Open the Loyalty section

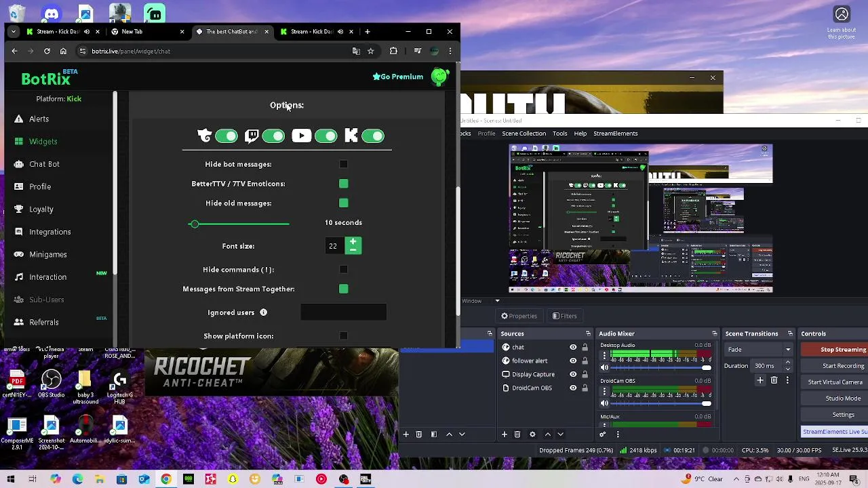[x=41, y=209]
